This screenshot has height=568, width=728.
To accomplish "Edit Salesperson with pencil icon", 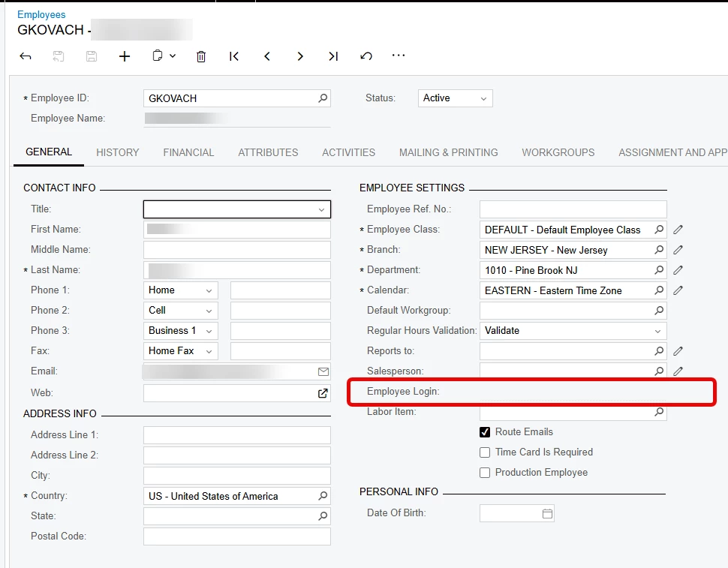I will click(x=678, y=371).
